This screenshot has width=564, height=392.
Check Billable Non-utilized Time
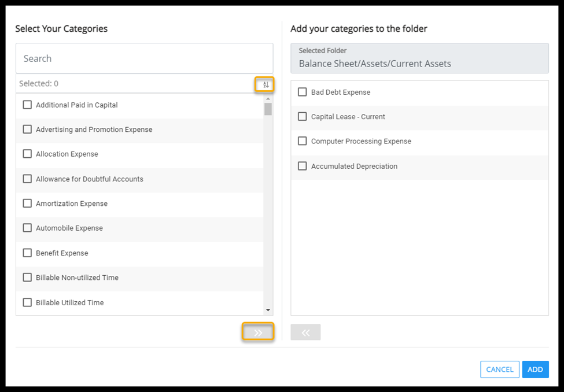tap(27, 278)
